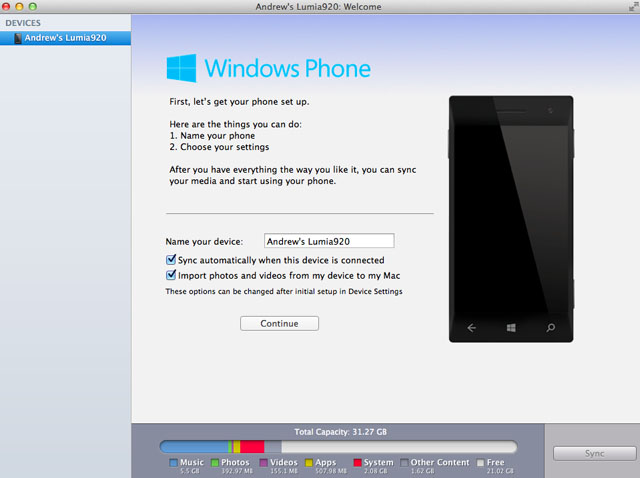The width and height of the screenshot is (640, 478).
Task: Click the phone image's back arrow button
Action: click(471, 327)
